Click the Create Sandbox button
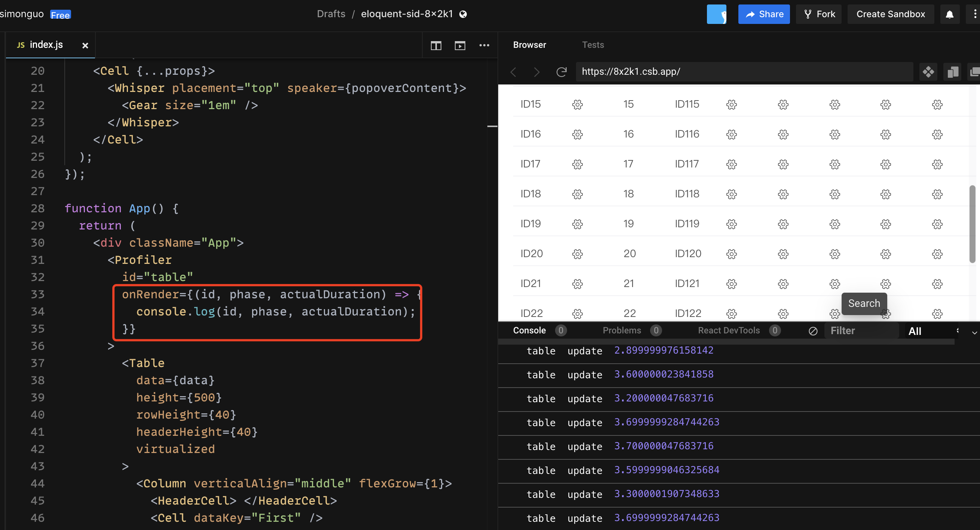The height and width of the screenshot is (530, 980). coord(891,14)
